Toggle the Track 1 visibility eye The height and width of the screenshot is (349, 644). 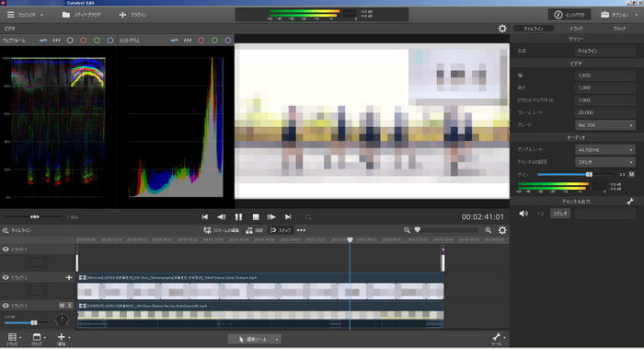coord(6,250)
